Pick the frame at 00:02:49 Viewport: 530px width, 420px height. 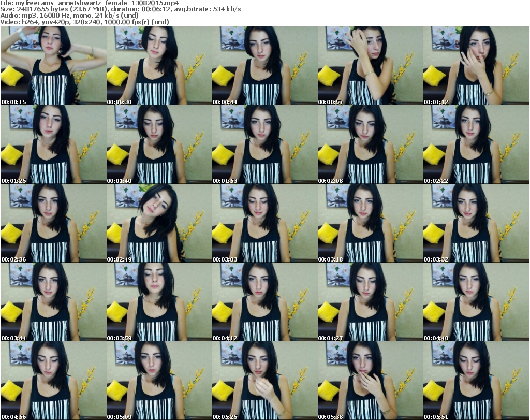[159, 223]
